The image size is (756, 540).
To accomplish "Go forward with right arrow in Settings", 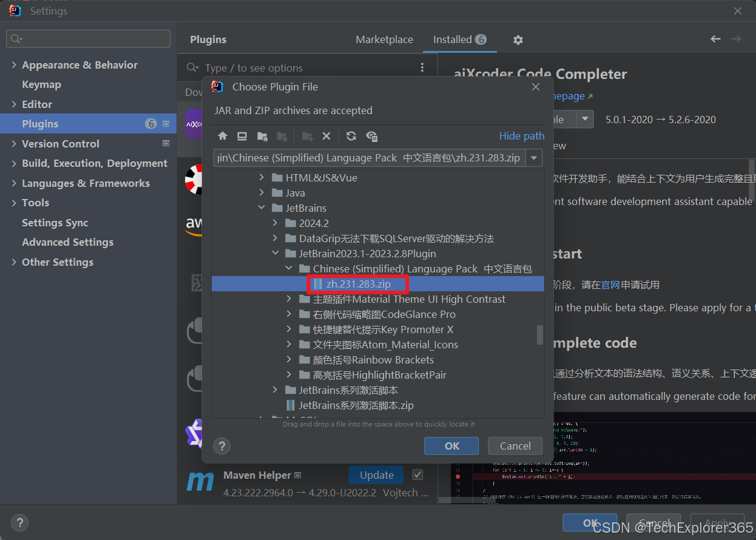I will [x=736, y=39].
